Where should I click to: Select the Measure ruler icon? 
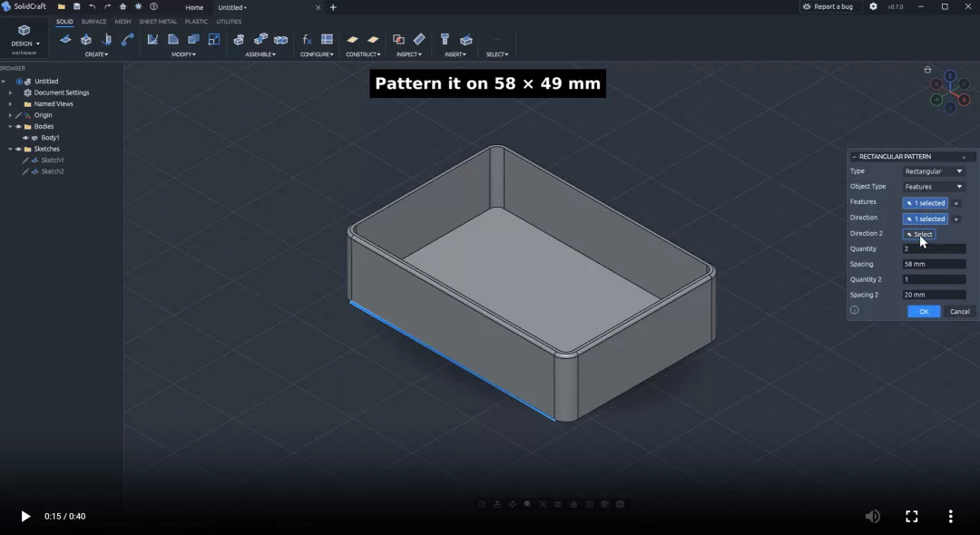419,39
